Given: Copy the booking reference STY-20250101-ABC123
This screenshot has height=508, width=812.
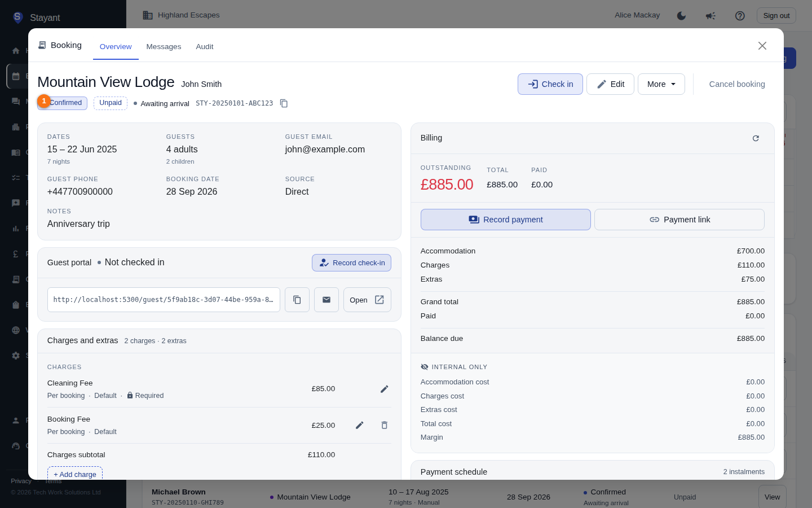Looking at the screenshot, I should [x=284, y=103].
